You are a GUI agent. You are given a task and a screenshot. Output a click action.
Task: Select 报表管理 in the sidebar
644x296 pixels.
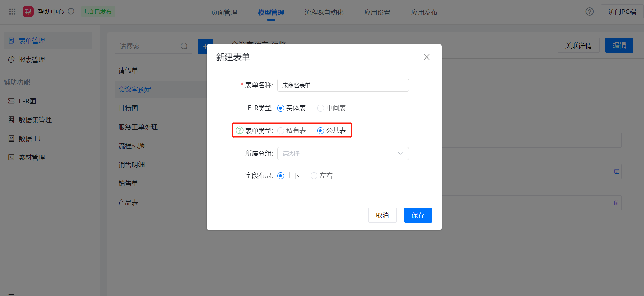point(31,60)
